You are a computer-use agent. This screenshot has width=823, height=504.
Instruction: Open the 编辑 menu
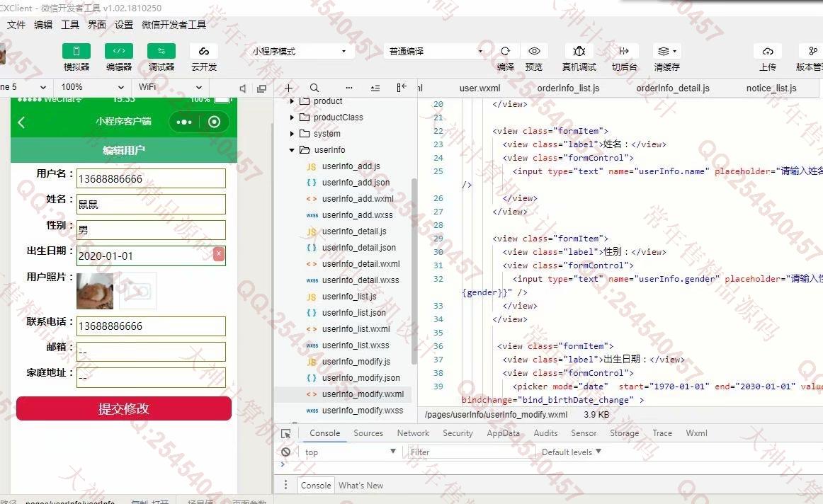(43, 25)
